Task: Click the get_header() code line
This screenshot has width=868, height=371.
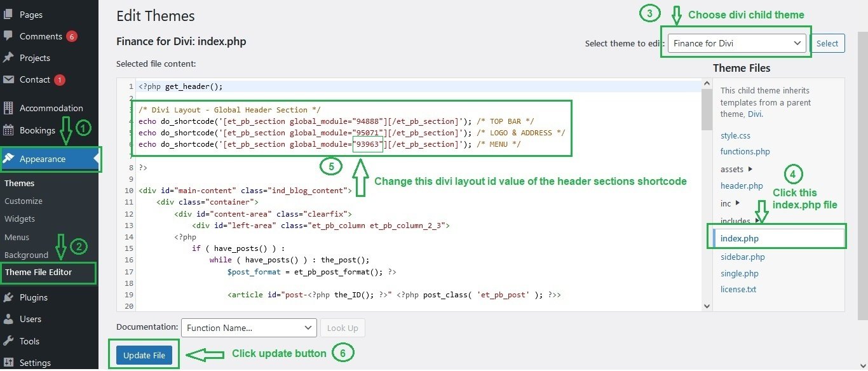Action: coord(180,87)
